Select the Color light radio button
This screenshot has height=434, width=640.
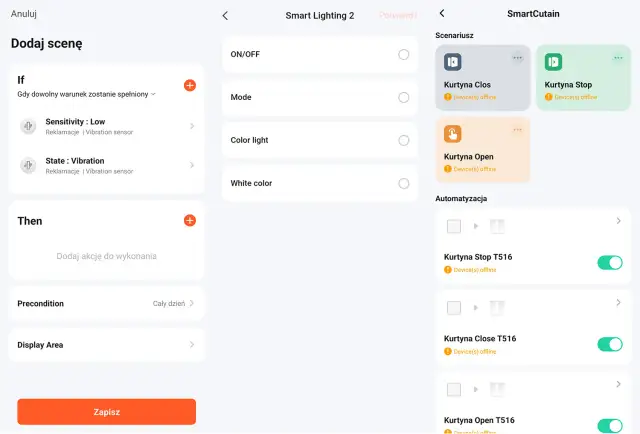pyautogui.click(x=404, y=140)
